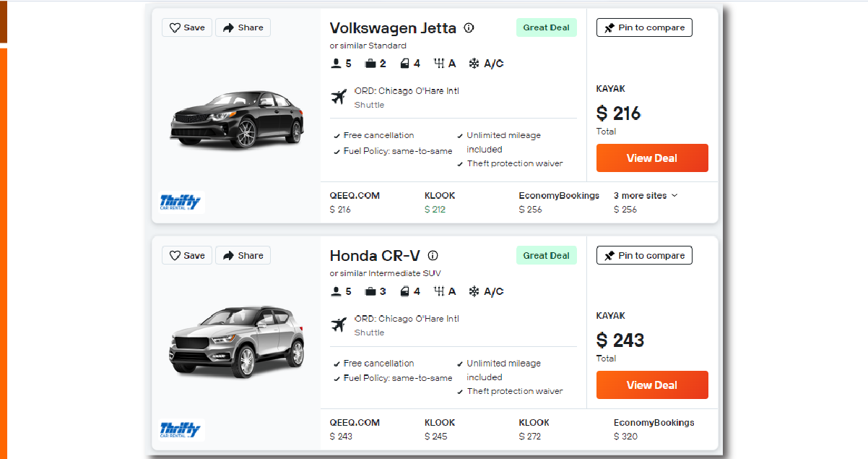This screenshot has width=868, height=459.
Task: Click the A/C snowflake icon for Jetta
Action: 474,64
